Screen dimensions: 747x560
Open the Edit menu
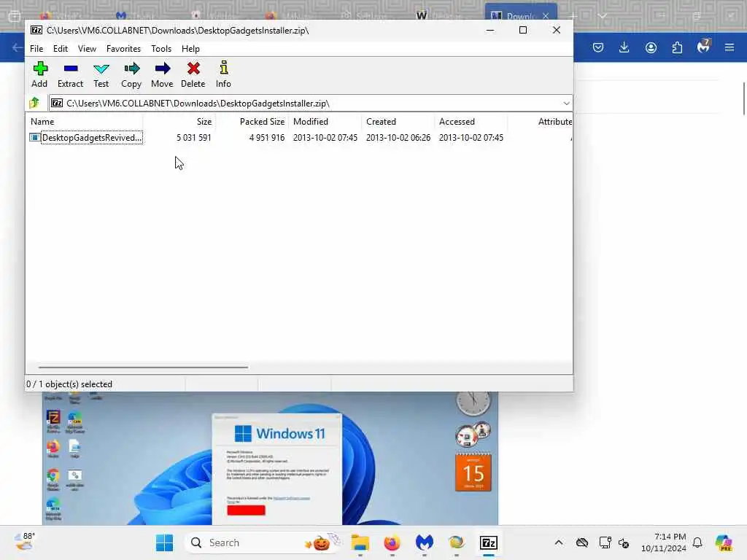point(60,49)
